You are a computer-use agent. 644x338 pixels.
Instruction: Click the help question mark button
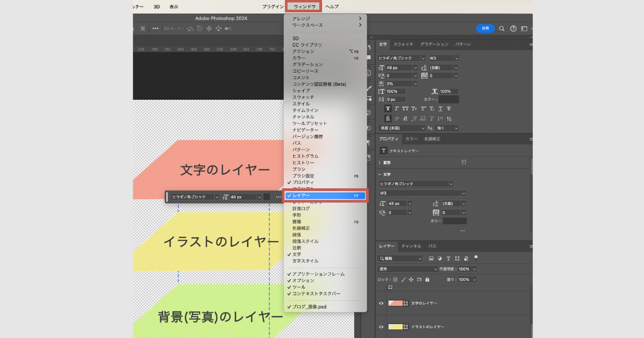click(x=513, y=28)
